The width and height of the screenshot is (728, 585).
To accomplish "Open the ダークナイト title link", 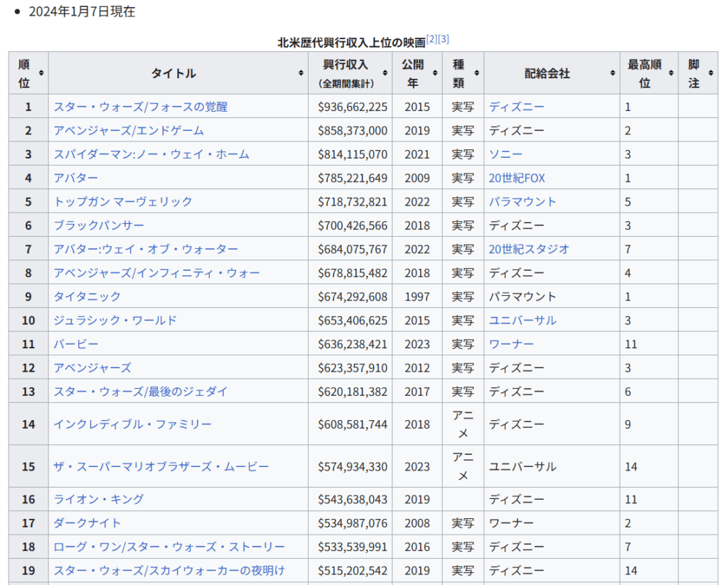I will click(87, 522).
